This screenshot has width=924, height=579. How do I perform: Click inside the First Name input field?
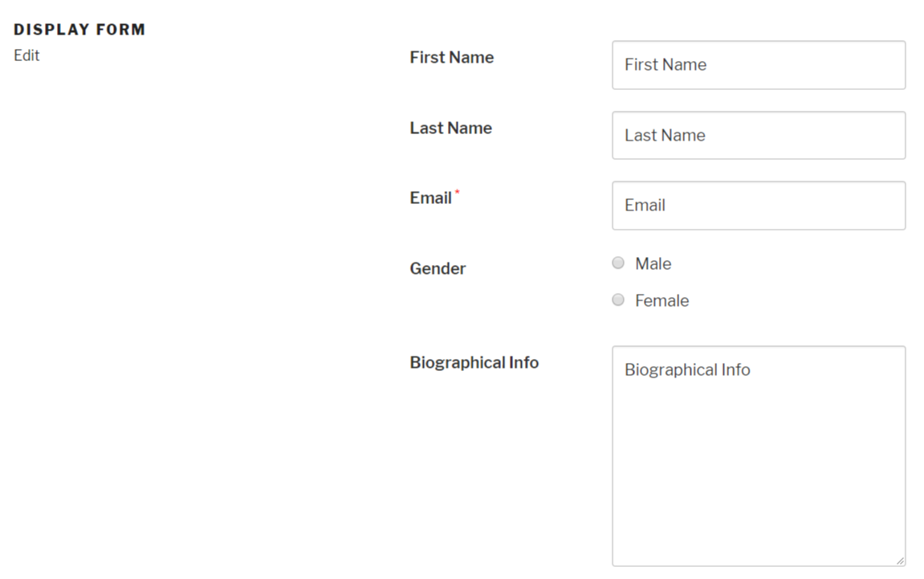pos(758,65)
